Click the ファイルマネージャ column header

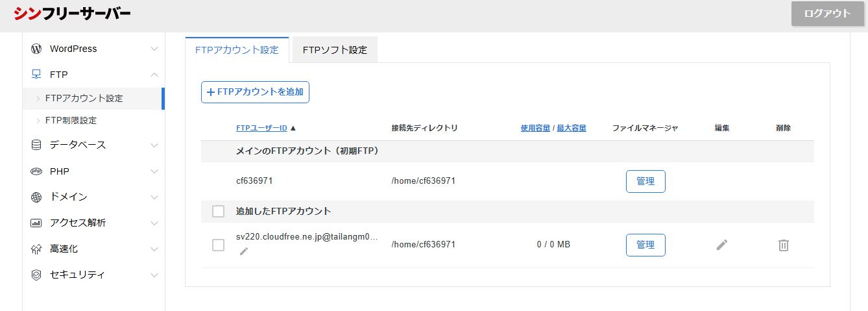pyautogui.click(x=645, y=128)
